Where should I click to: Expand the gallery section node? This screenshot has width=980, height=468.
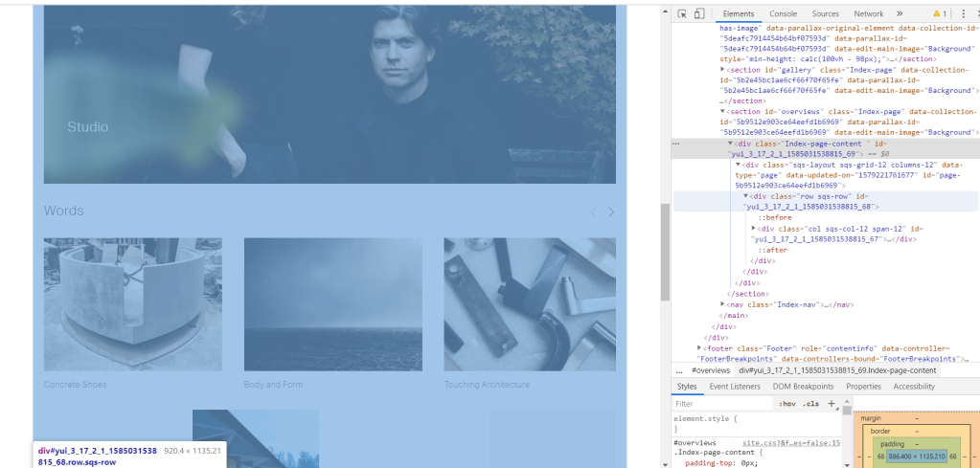(722, 69)
